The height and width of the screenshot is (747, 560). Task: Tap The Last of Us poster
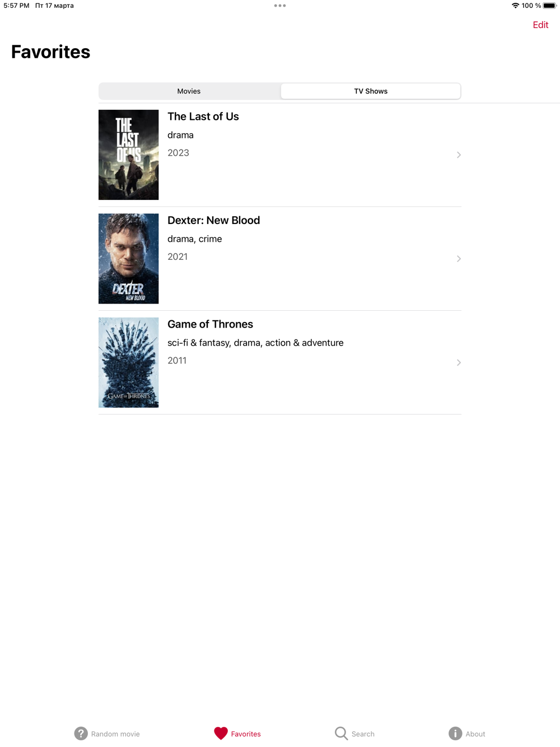[129, 155]
